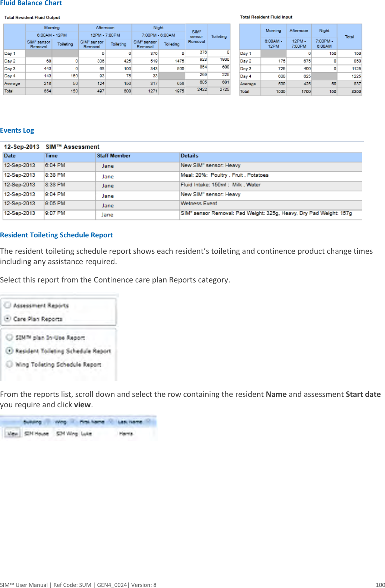Open the filter icon beside Building column
Image resolution: width=385 pixels, height=588 pixels.
point(47,422)
